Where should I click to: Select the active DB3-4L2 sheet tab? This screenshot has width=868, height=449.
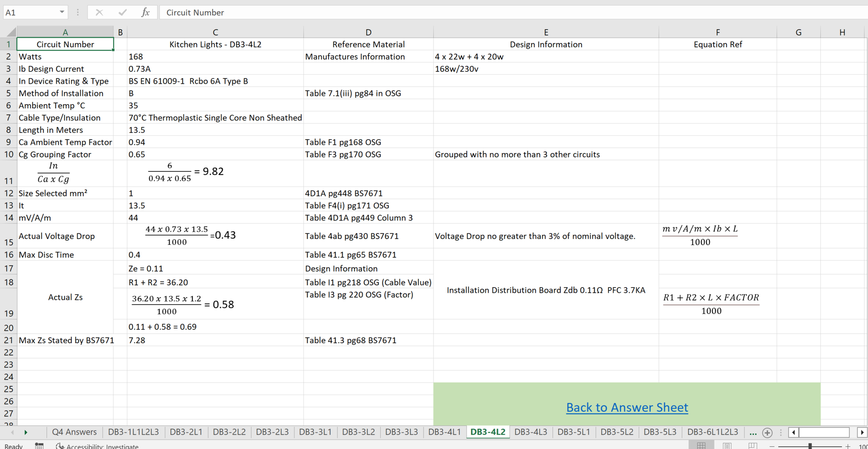coord(488,432)
